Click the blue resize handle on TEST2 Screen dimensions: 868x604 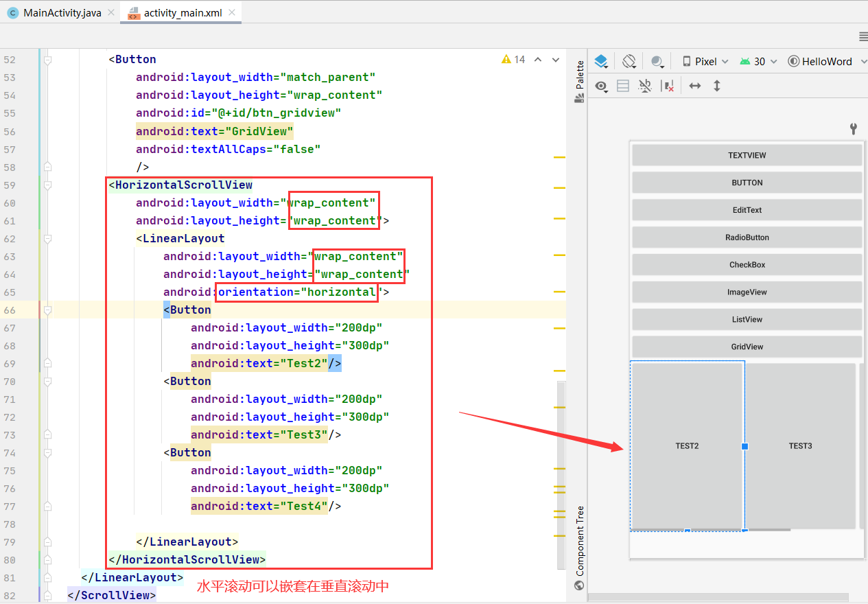pyautogui.click(x=744, y=446)
